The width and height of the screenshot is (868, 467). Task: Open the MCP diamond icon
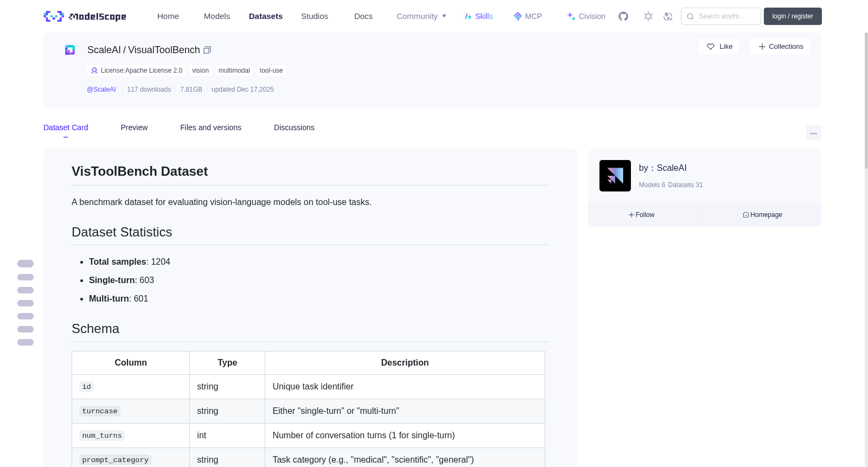point(518,16)
